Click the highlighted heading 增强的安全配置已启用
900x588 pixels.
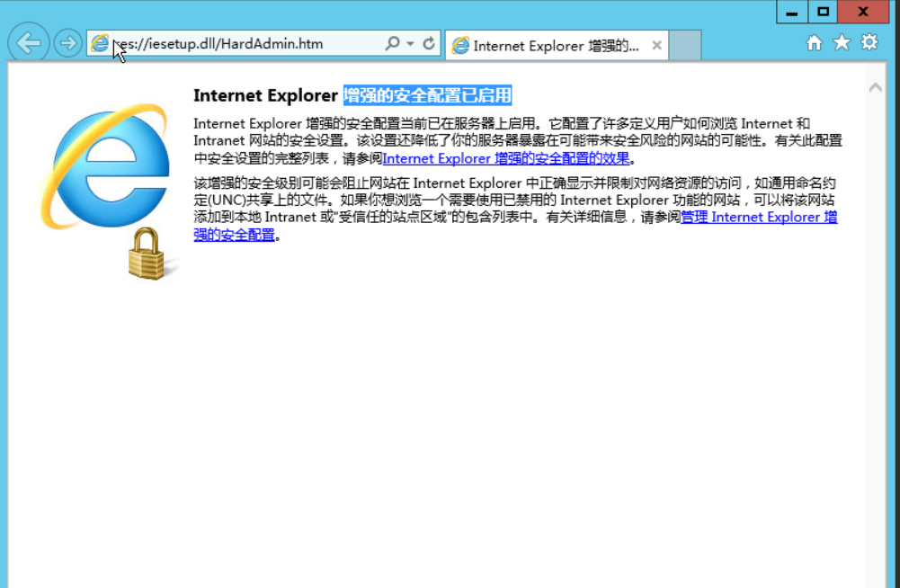[x=428, y=95]
